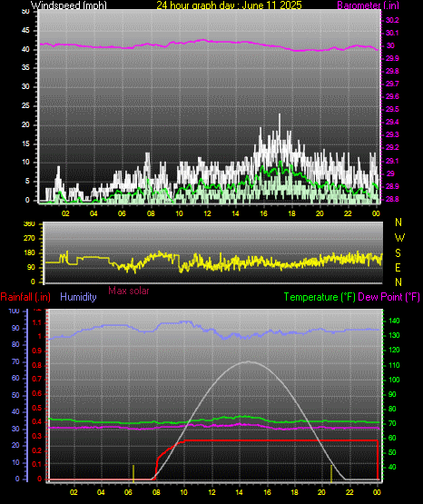Click the 'Humidity' legend label
This screenshot has height=504, width=423.
(x=78, y=297)
